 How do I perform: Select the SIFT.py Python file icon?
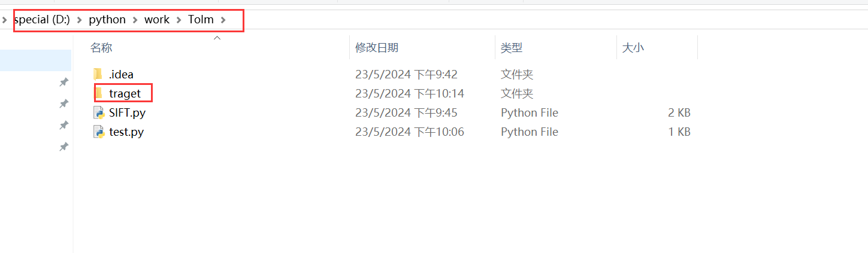(99, 112)
